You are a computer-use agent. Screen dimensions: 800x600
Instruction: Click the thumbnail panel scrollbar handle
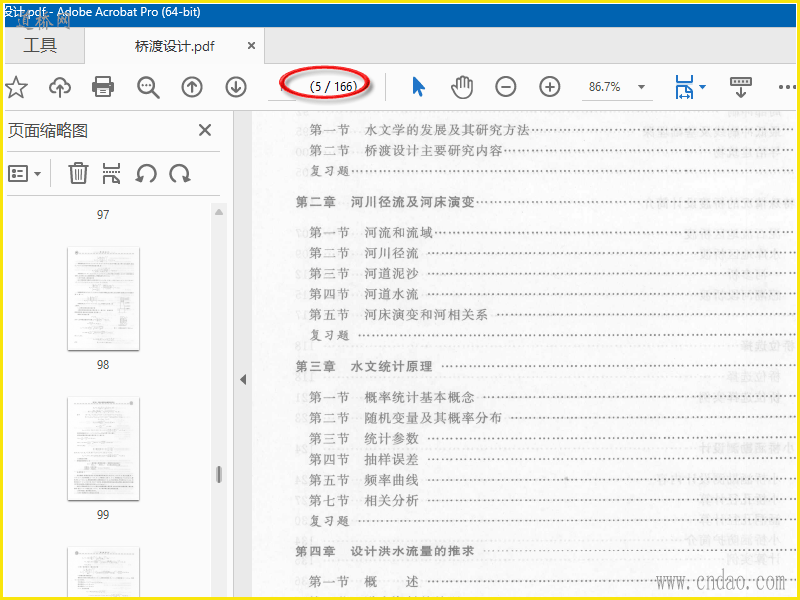tap(219, 474)
